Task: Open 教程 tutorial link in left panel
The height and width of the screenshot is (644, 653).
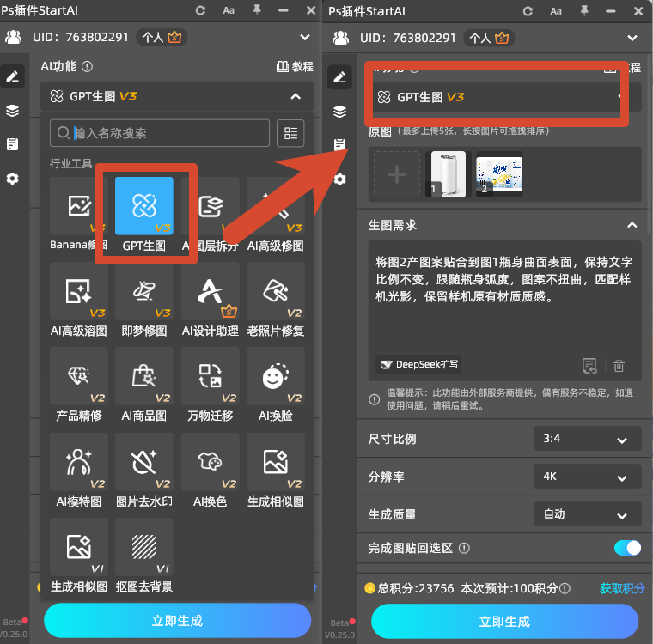Action: point(295,67)
